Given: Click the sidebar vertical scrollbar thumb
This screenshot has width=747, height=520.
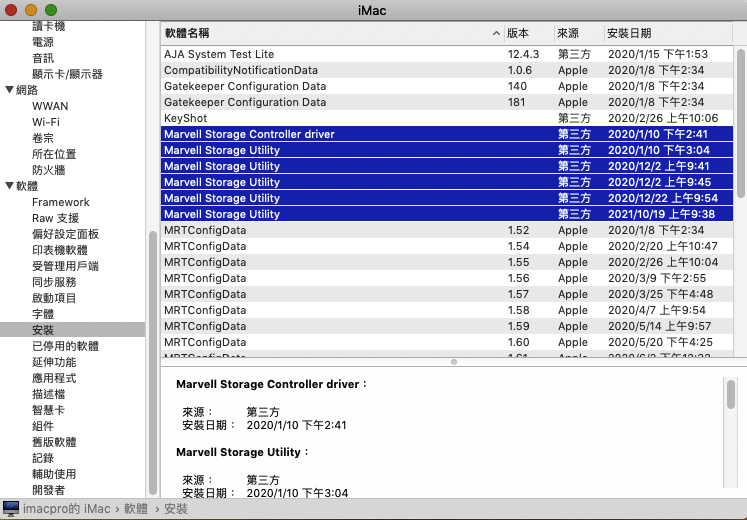Looking at the screenshot, I should [153, 363].
